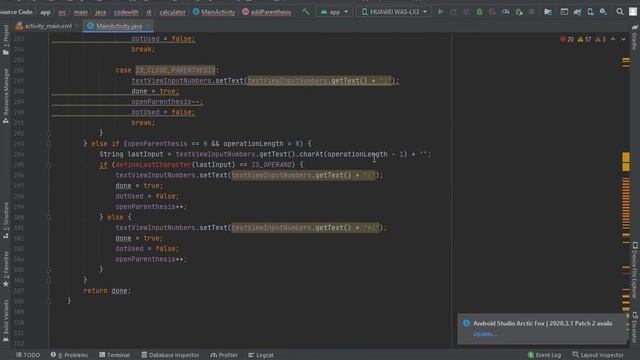Open the Build Variants side panel
The height and width of the screenshot is (360, 640).
click(5, 320)
